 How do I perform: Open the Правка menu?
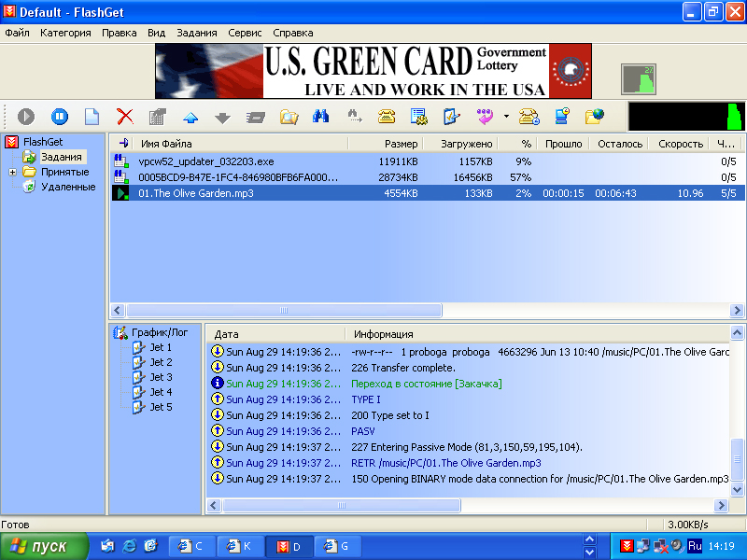(x=120, y=33)
